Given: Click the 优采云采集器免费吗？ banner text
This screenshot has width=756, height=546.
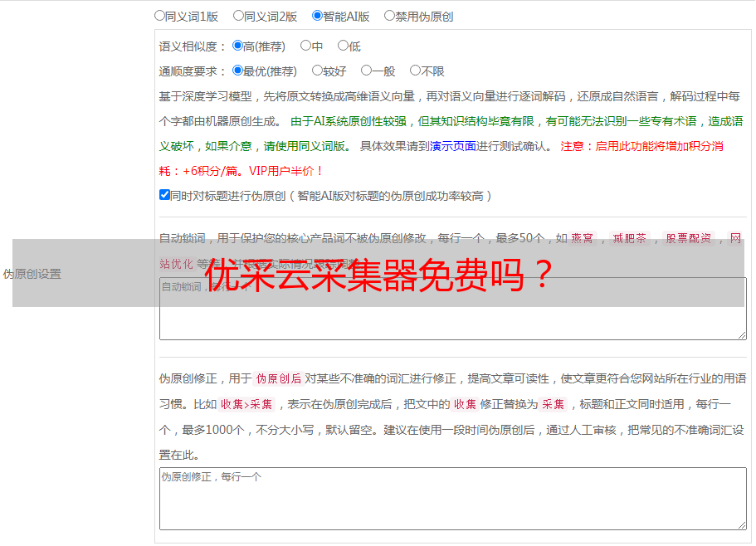Looking at the screenshot, I should pyautogui.click(x=378, y=274).
